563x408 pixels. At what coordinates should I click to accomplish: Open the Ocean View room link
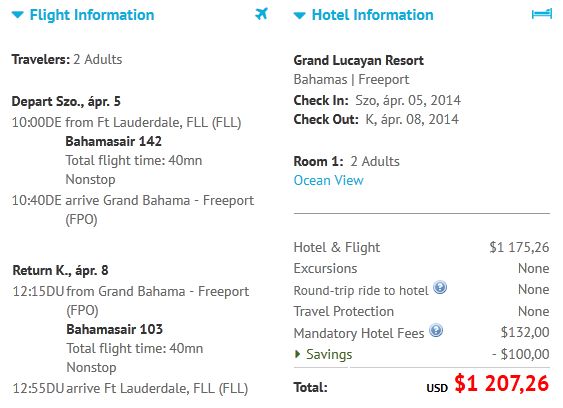(x=329, y=180)
